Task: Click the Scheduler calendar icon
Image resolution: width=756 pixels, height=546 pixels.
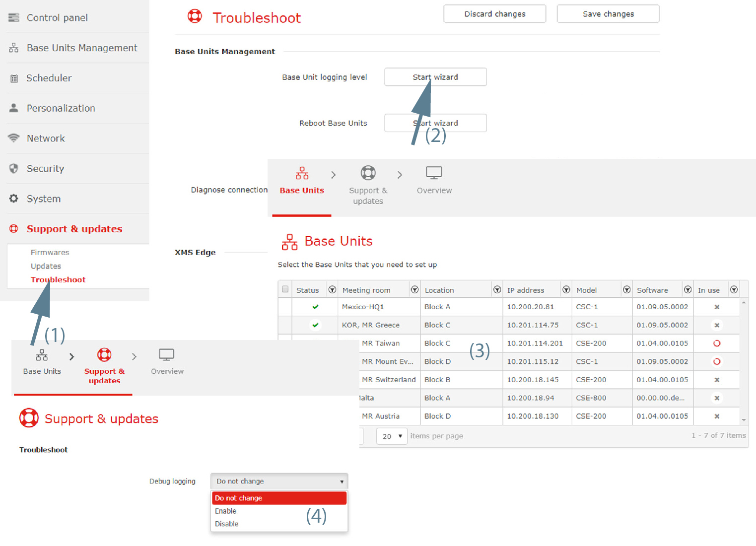Action: (14, 78)
